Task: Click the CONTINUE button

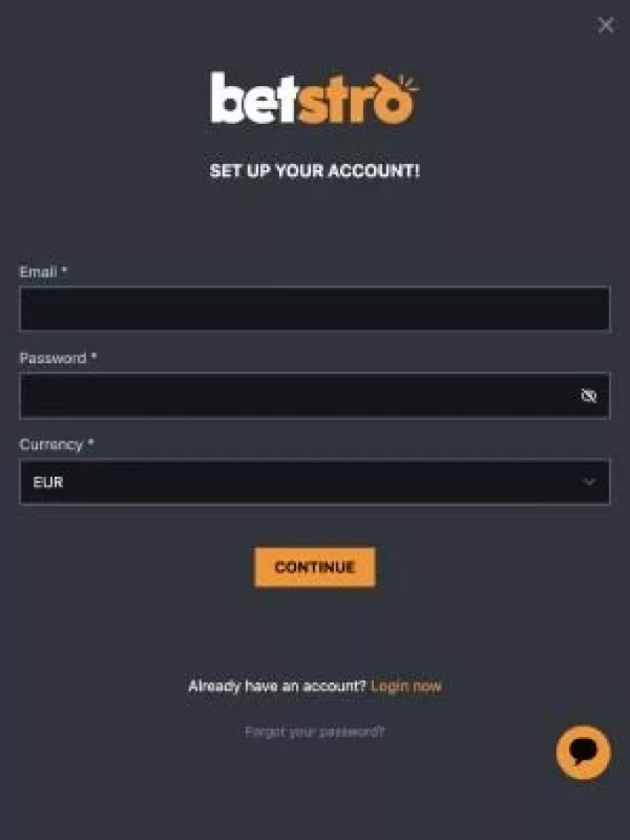Action: [x=315, y=567]
